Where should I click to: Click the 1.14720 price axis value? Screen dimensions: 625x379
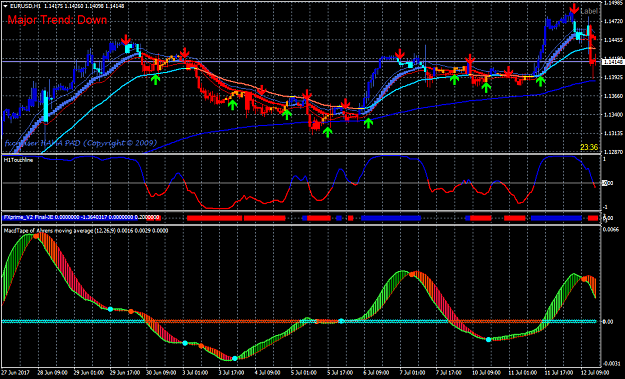pos(612,22)
